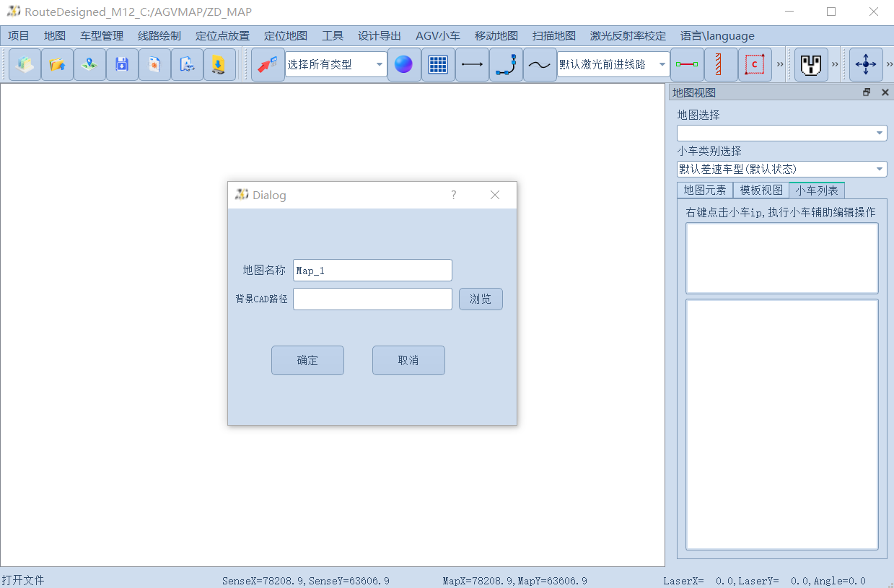This screenshot has width=894, height=588.
Task: Select the straight line arrow tool
Action: click(x=472, y=65)
